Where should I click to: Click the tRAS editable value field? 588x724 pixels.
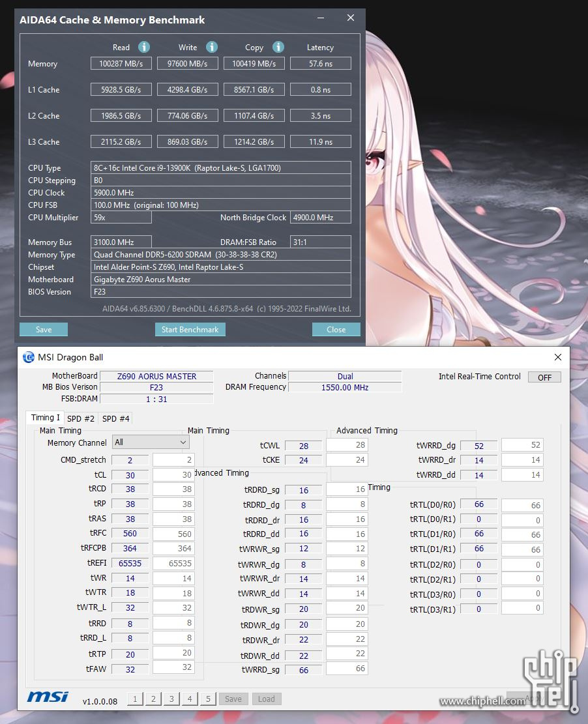(x=173, y=519)
